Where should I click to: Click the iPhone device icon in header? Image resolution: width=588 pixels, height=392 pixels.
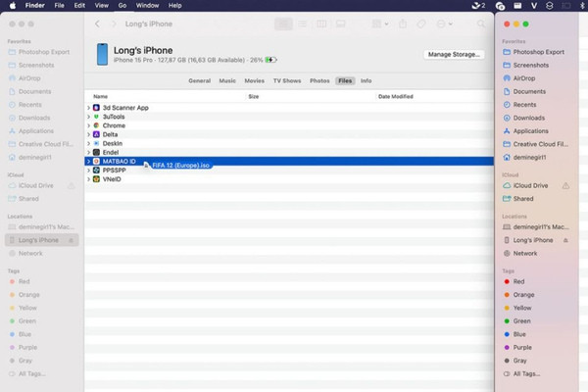[102, 55]
